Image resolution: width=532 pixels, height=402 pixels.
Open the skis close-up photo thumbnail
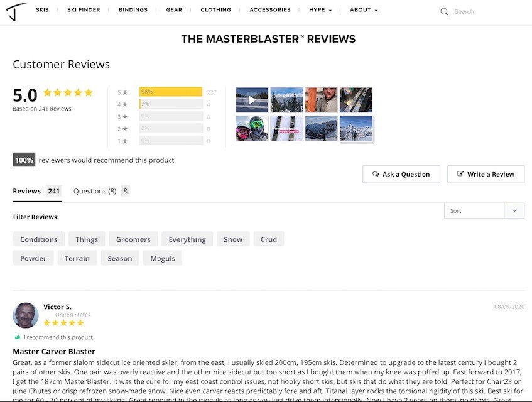(x=286, y=128)
